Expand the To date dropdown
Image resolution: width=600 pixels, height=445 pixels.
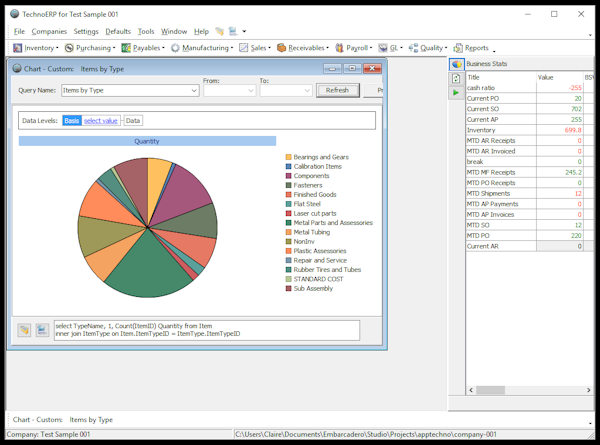point(307,91)
